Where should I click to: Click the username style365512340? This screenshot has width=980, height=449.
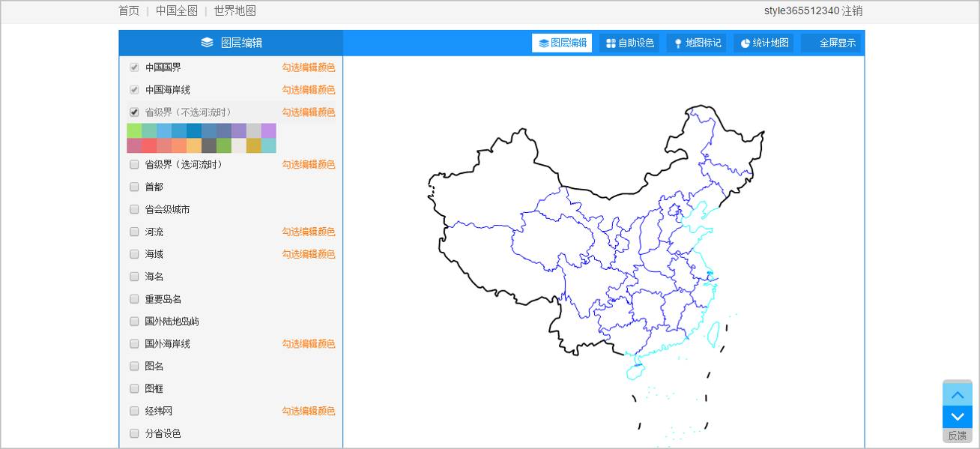coord(802,10)
